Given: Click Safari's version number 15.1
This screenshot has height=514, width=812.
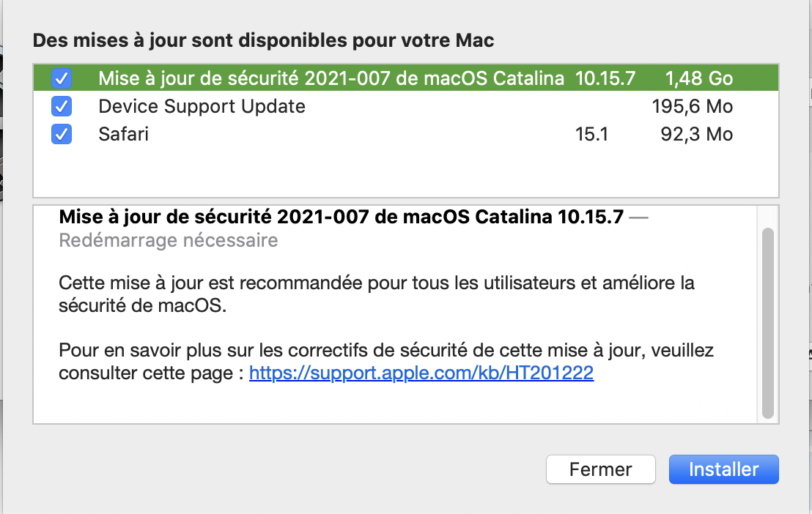Looking at the screenshot, I should point(592,135).
